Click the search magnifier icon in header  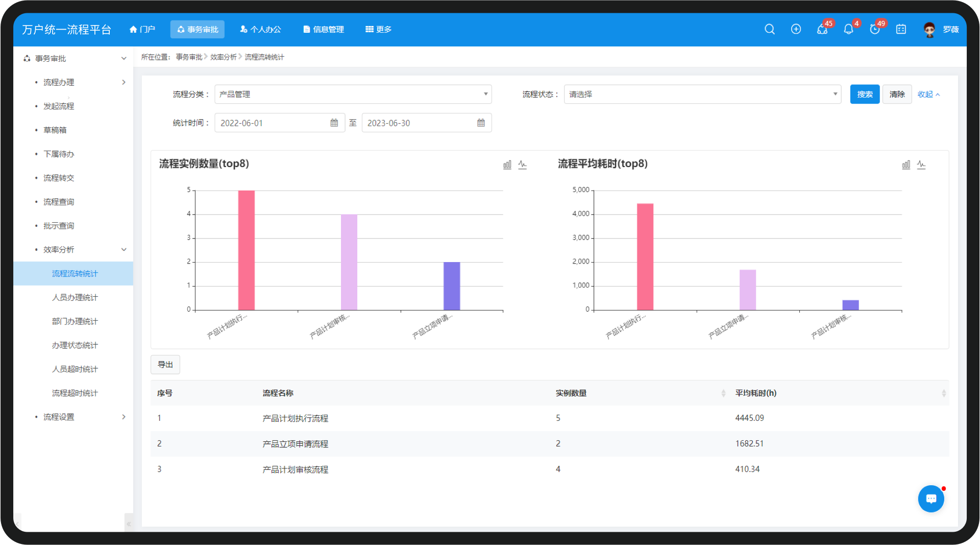pos(769,29)
